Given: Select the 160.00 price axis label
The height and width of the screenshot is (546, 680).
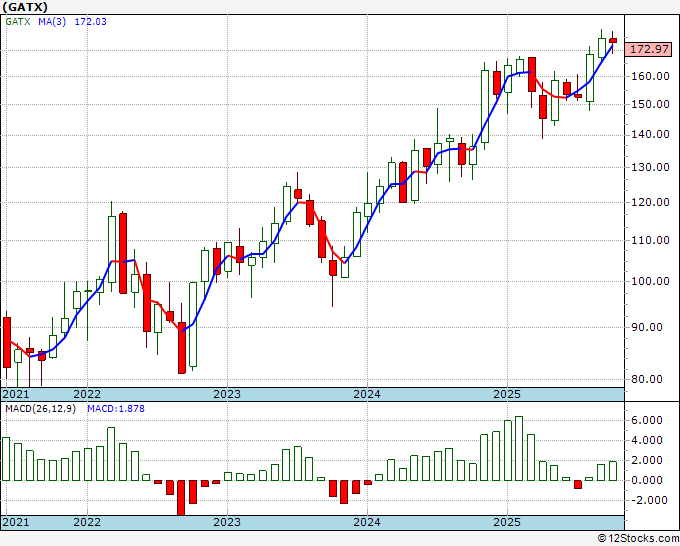Looking at the screenshot, I should [650, 76].
